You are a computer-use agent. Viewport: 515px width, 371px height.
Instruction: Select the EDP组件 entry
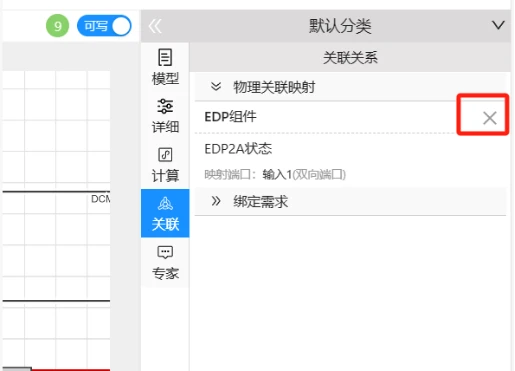coord(230,117)
